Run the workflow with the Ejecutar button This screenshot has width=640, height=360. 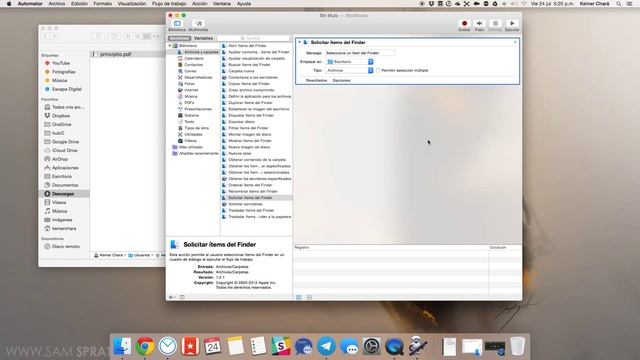coord(512,25)
